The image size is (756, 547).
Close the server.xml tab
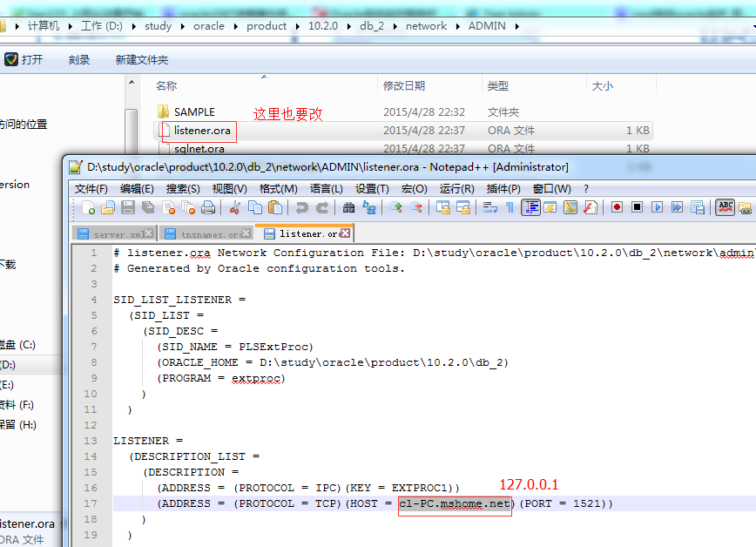coord(149,233)
